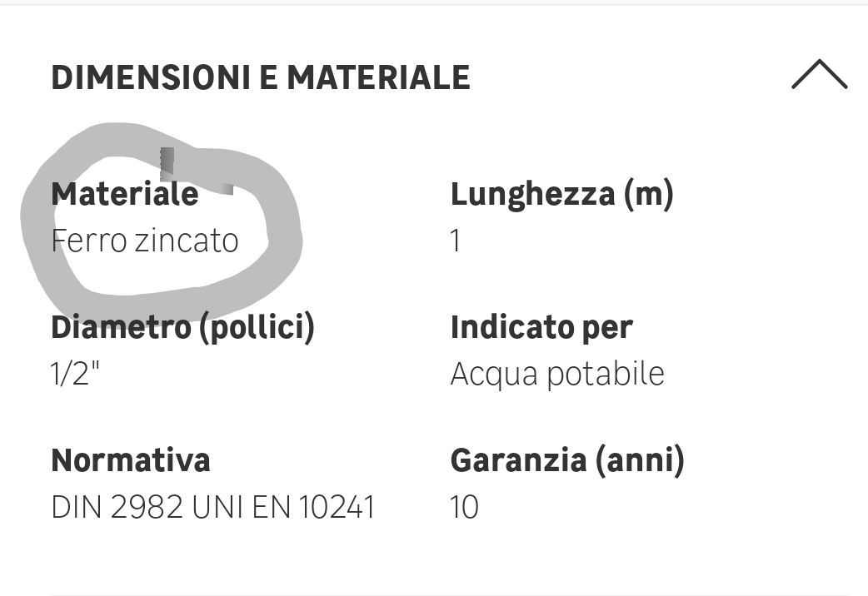Screen dimensions: 868x596
Task: Select the Garanzia (anni) label
Action: point(567,461)
